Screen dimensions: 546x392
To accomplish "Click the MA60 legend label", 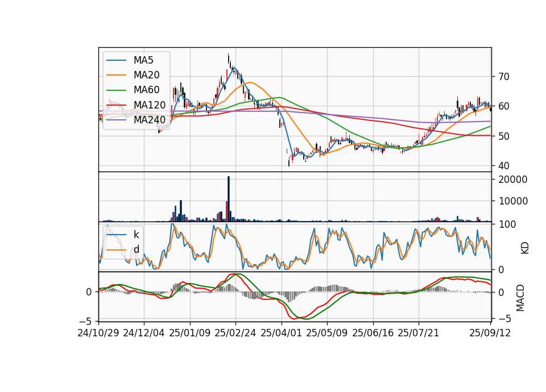I will (146, 90).
